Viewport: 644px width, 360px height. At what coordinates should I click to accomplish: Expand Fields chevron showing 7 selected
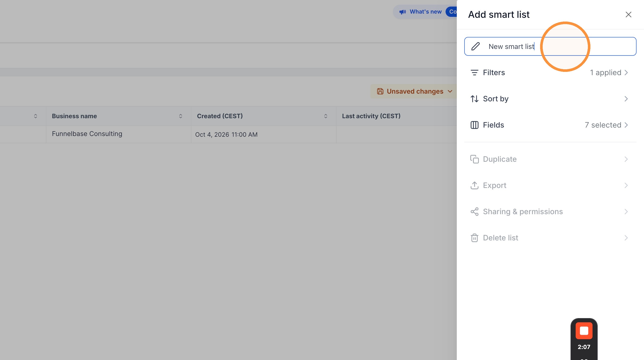pyautogui.click(x=626, y=125)
